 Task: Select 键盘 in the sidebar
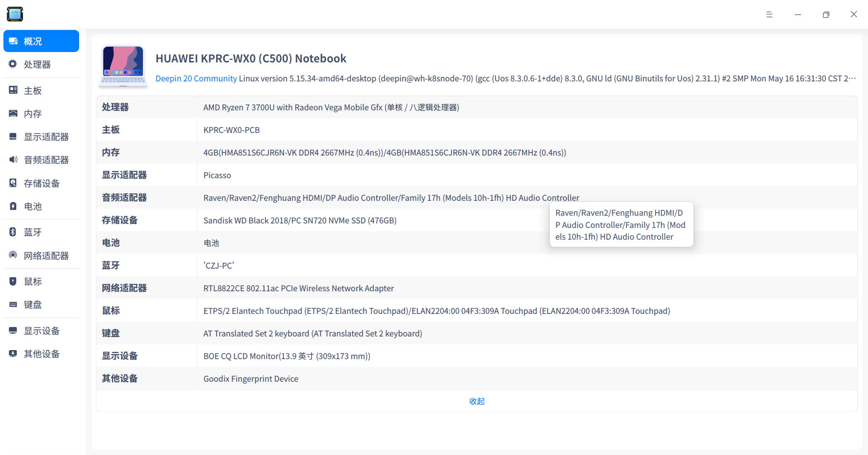tap(41, 304)
